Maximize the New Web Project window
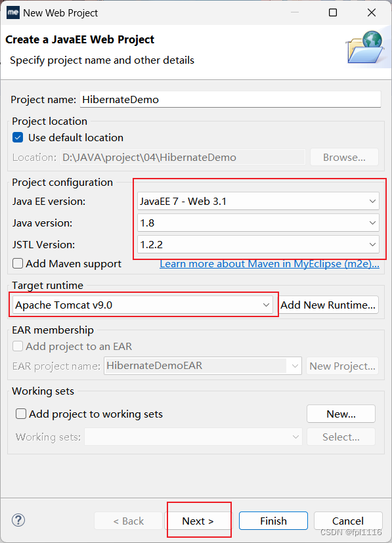The width and height of the screenshot is (392, 543). click(333, 13)
